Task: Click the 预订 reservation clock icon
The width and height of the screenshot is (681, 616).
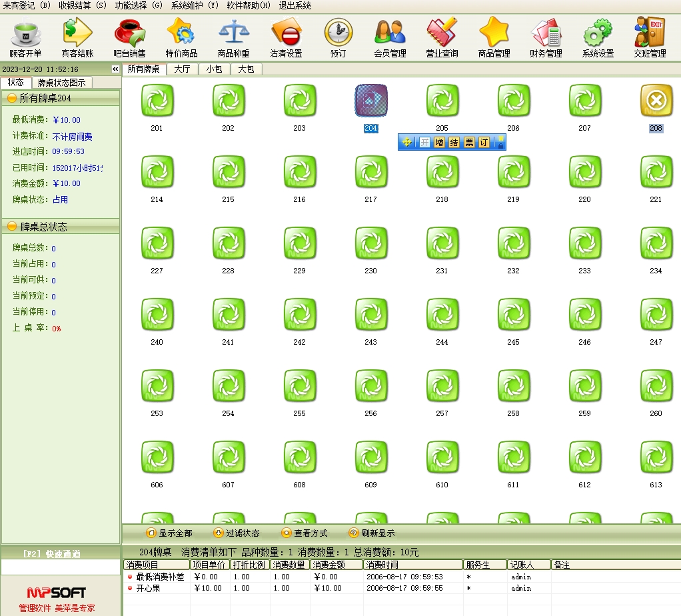Action: click(x=338, y=37)
